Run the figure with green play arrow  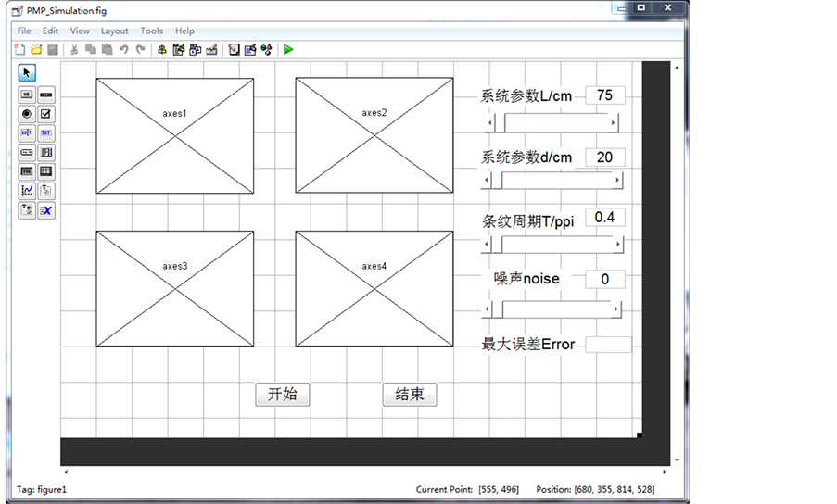coord(288,50)
